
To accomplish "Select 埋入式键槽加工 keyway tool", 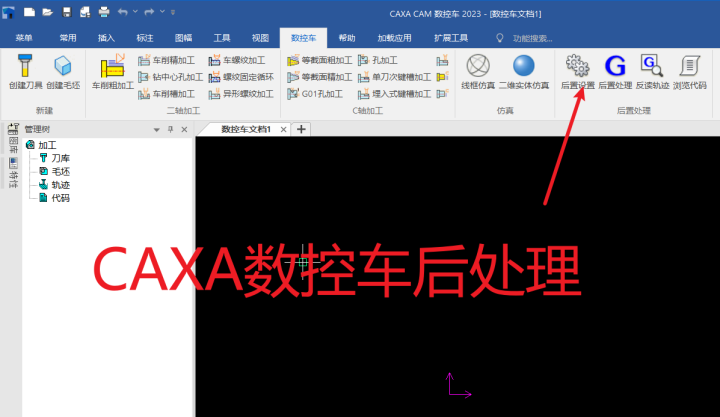I will point(394,94).
